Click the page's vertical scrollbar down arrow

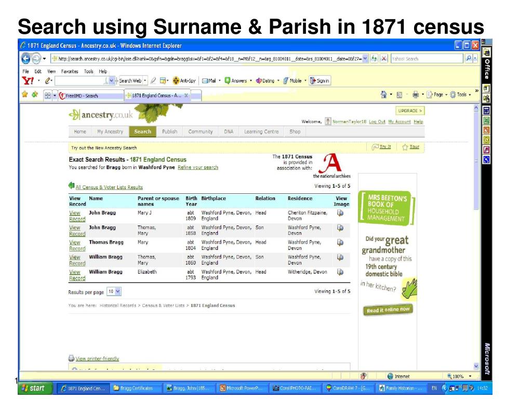[x=476, y=366]
